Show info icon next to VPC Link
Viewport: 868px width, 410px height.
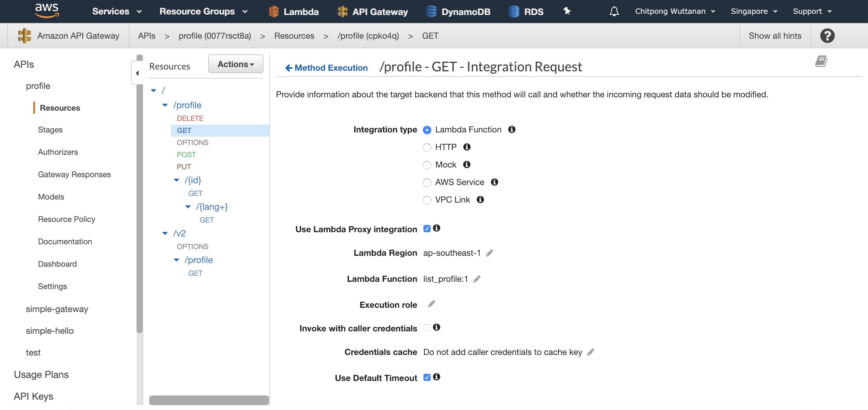[x=480, y=200]
